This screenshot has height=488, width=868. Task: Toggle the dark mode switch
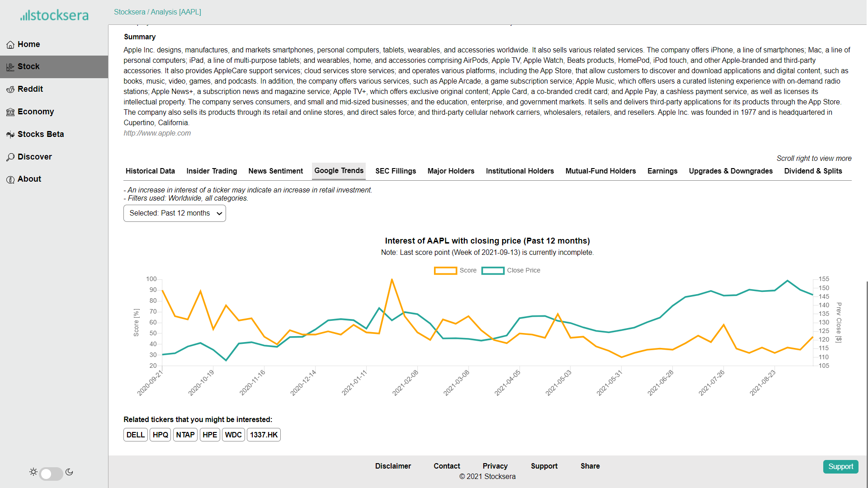click(x=51, y=474)
